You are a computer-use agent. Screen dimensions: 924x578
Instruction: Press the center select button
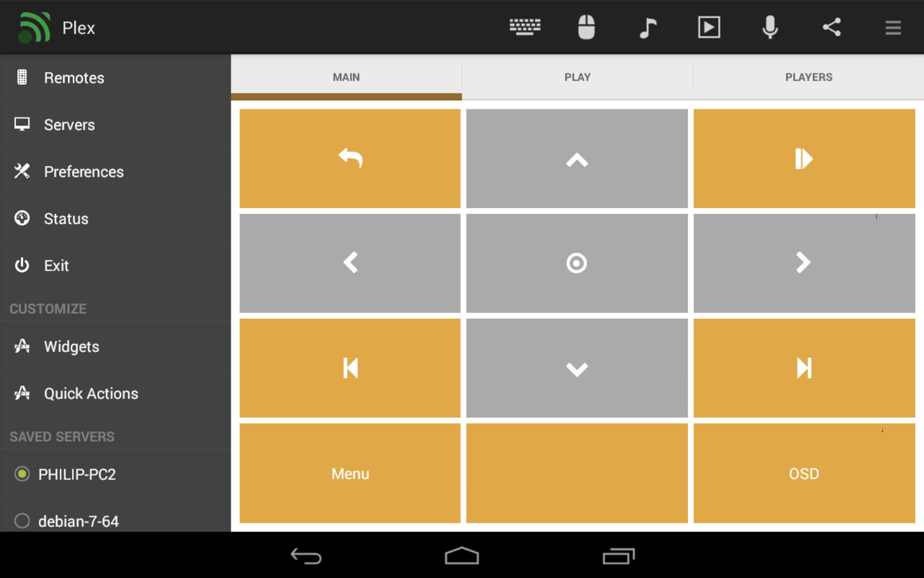point(577,263)
